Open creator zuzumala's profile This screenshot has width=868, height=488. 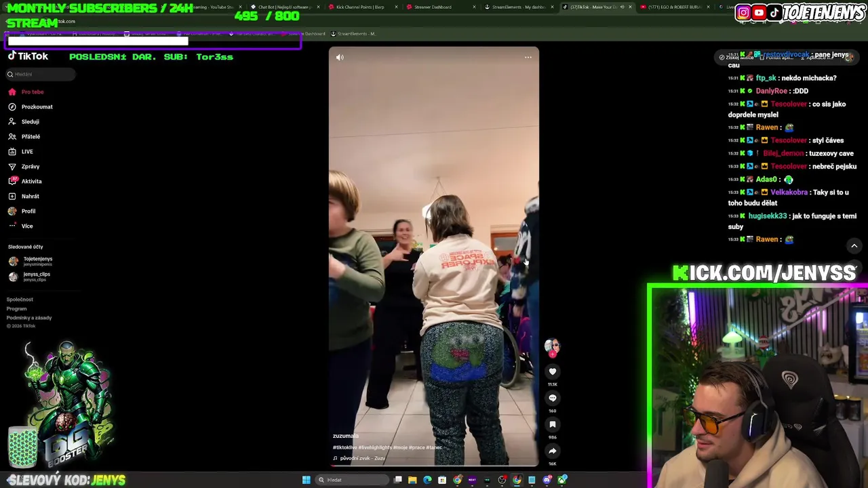pos(345,436)
